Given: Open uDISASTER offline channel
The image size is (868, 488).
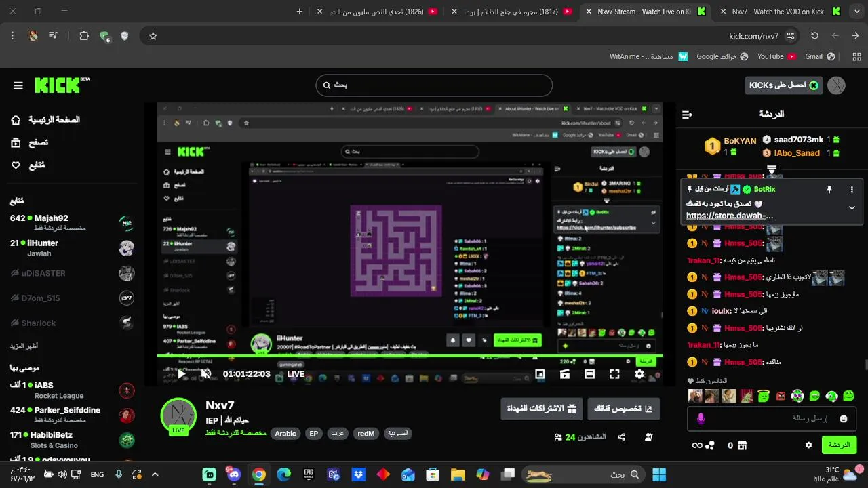Looking at the screenshot, I should (72, 273).
